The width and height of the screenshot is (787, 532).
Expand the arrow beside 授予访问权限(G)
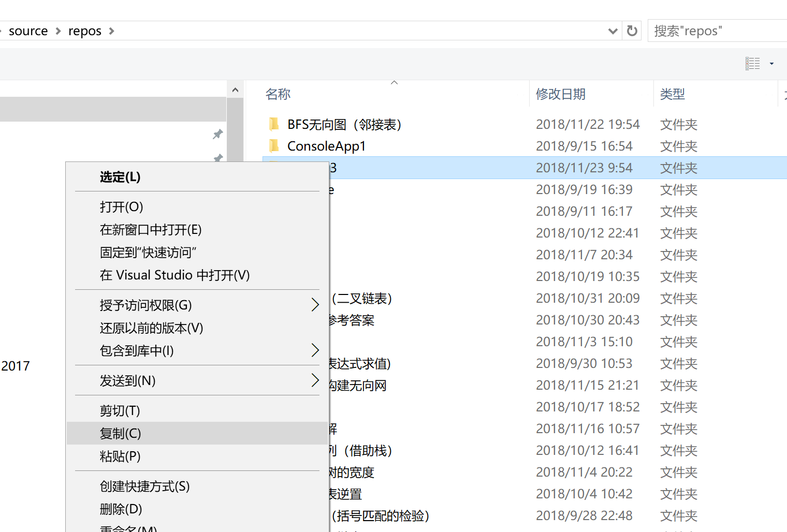coord(315,305)
